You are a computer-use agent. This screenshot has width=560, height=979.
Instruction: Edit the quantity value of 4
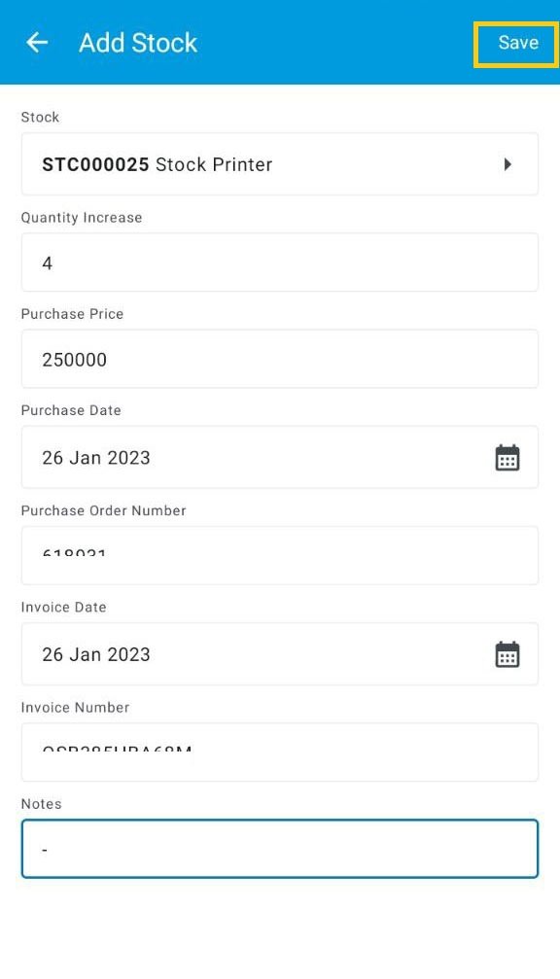click(45, 262)
